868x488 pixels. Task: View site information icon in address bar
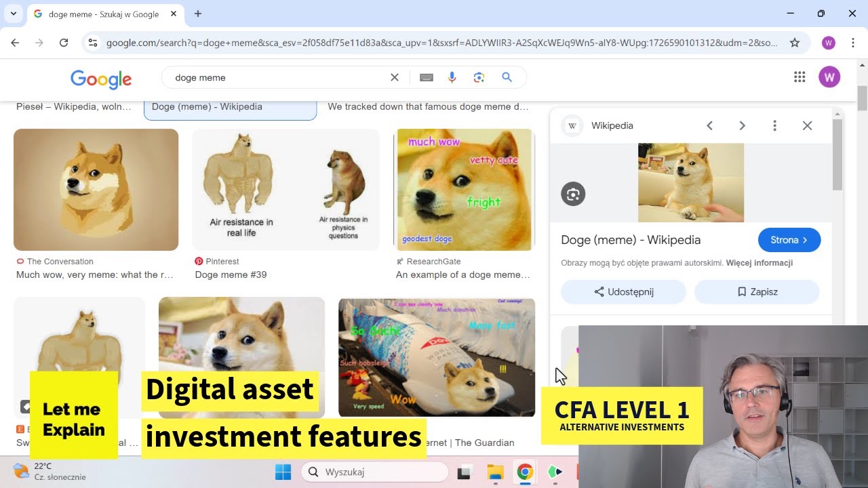click(x=94, y=43)
